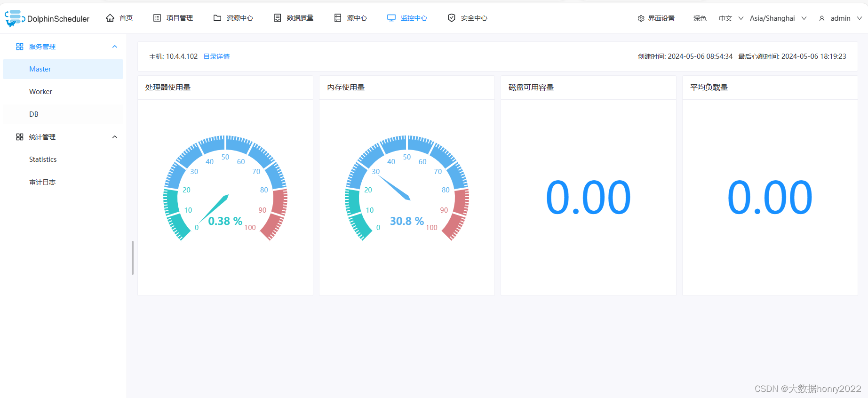Click the 处理器使用量 CPU gauge
Image resolution: width=868 pixels, height=398 pixels.
pyautogui.click(x=225, y=188)
